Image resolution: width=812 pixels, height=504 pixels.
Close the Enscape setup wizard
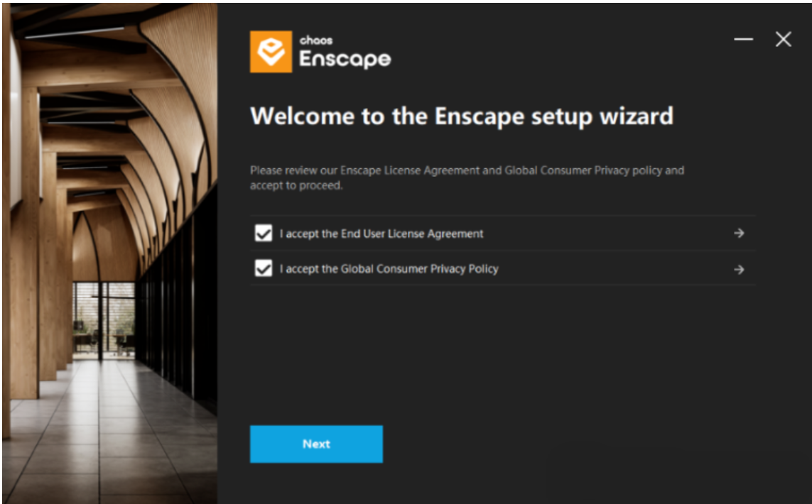[783, 39]
